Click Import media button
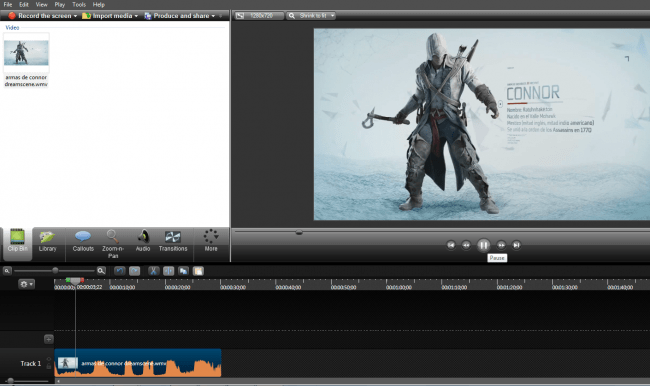Image resolution: width=650 pixels, height=386 pixels. 107,16
